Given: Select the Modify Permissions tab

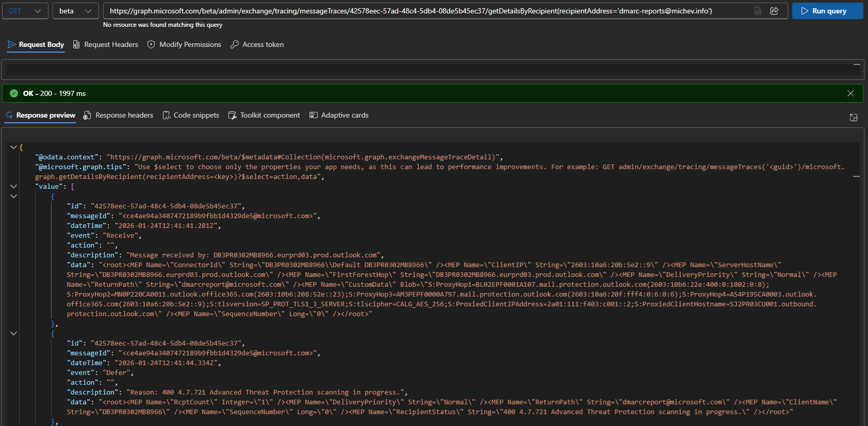Looking at the screenshot, I should (184, 45).
